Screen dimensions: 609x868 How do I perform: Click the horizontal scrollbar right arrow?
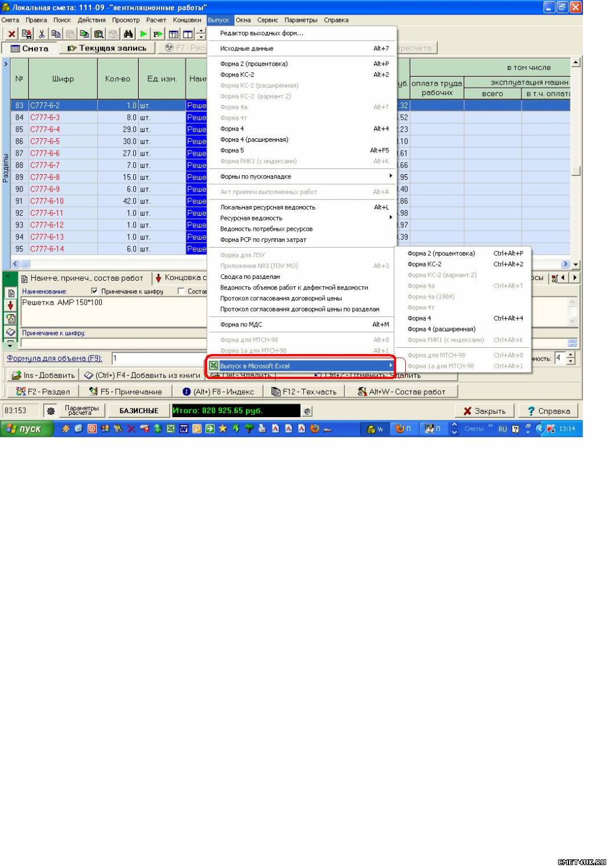pyautogui.click(x=566, y=264)
